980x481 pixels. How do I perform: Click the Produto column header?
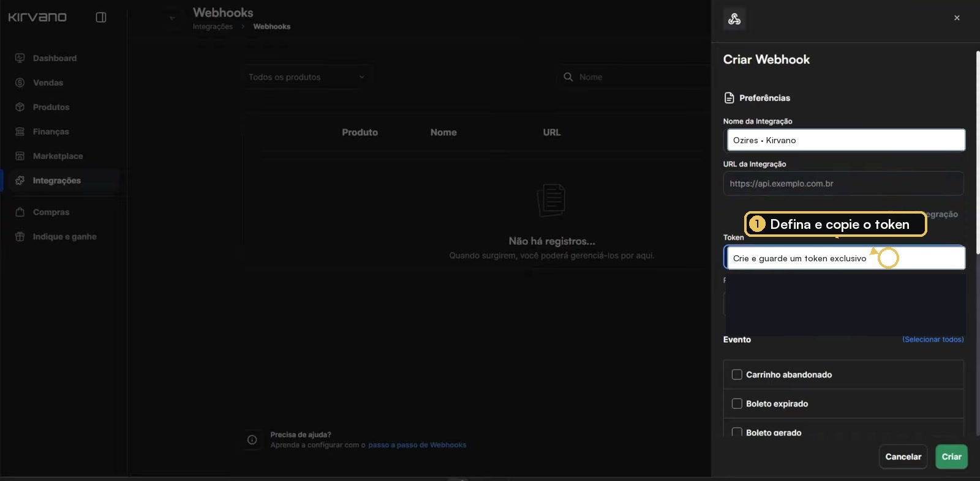[360, 132]
